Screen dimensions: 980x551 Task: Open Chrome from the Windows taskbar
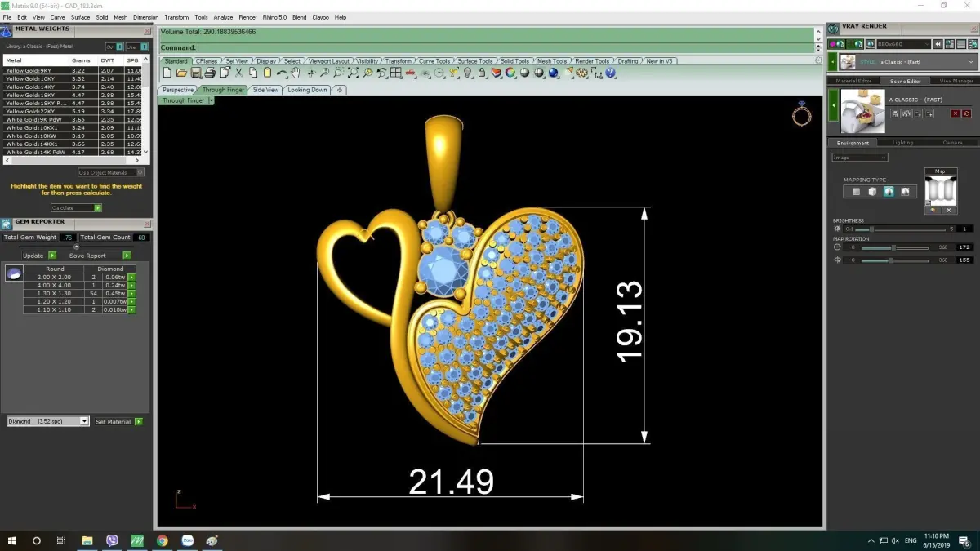pyautogui.click(x=162, y=540)
